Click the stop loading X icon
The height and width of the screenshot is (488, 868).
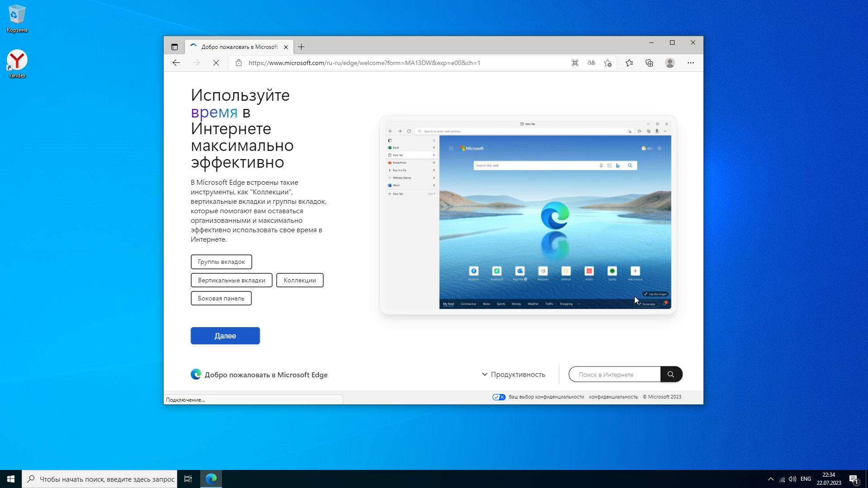coord(216,63)
